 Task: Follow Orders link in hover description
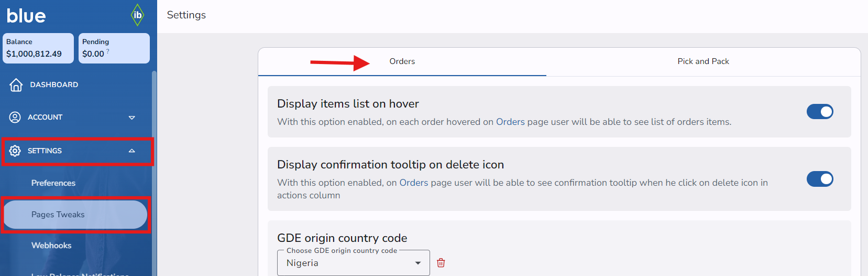[510, 122]
